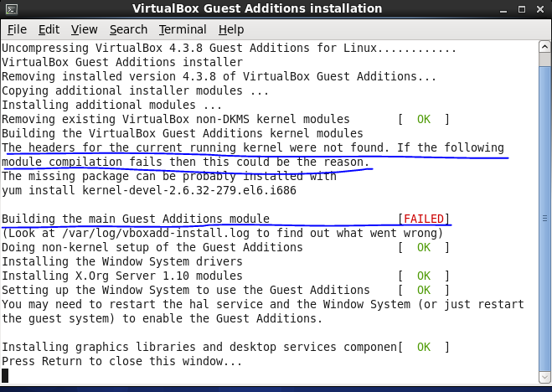Click 'Installing additional modules ...' line
This screenshot has height=392, width=552.
[112, 105]
